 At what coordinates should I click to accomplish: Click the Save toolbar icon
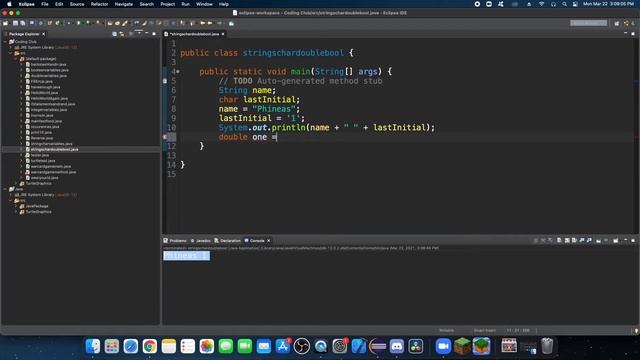(15, 23)
